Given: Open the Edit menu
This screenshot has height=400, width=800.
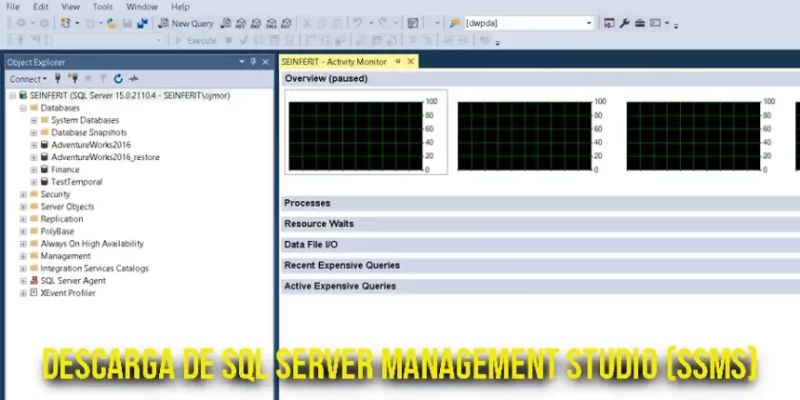Looking at the screenshot, I should (x=41, y=7).
